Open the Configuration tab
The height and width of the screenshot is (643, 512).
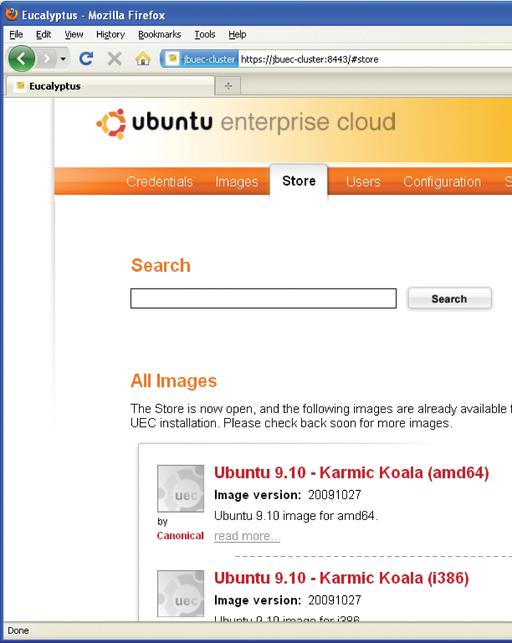tap(442, 182)
